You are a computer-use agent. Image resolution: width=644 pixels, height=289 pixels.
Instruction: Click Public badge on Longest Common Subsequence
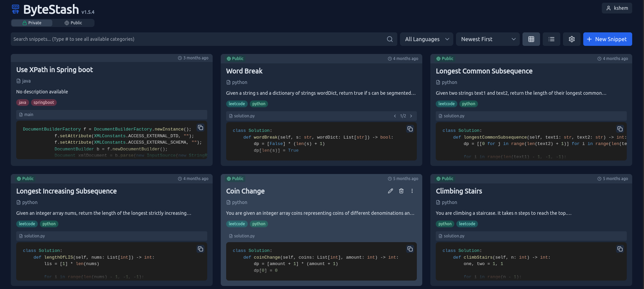coord(445,59)
